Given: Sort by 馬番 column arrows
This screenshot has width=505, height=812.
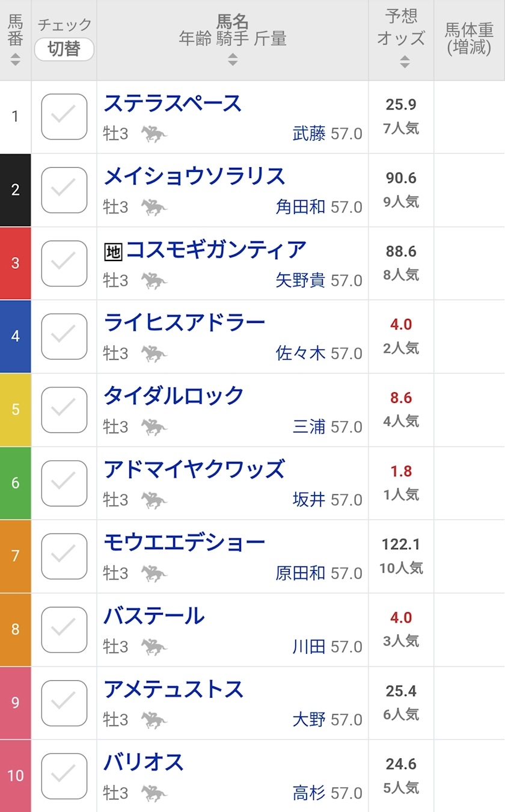Looking at the screenshot, I should coord(16,60).
